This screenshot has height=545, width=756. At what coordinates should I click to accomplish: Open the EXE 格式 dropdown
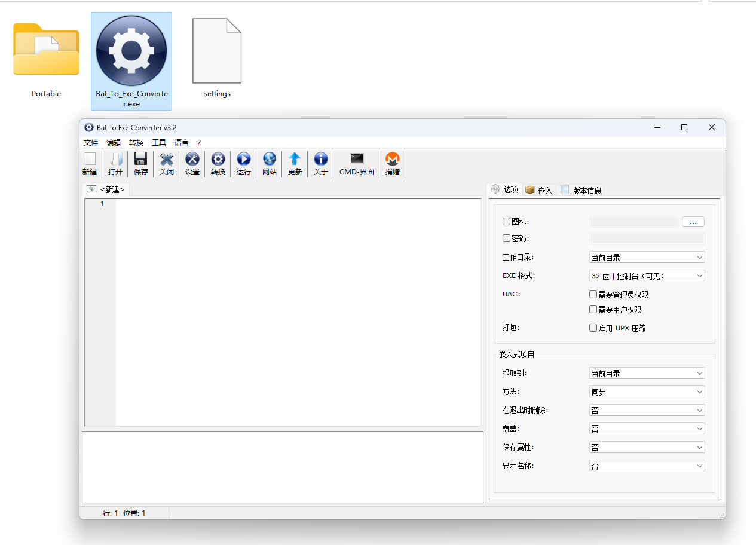click(x=647, y=275)
